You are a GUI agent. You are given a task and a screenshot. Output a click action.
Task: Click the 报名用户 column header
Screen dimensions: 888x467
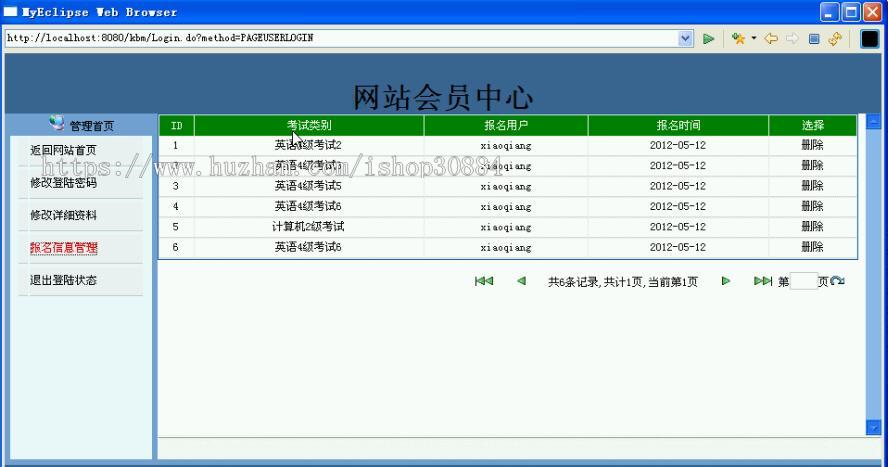[x=506, y=125]
